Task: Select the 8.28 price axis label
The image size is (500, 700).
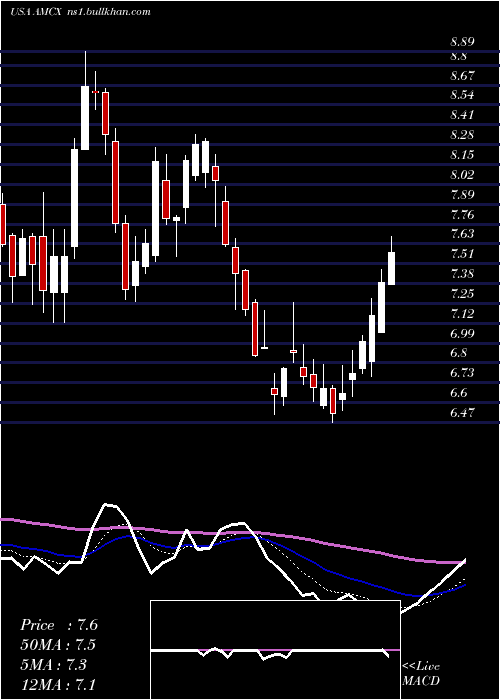Action: click(462, 134)
